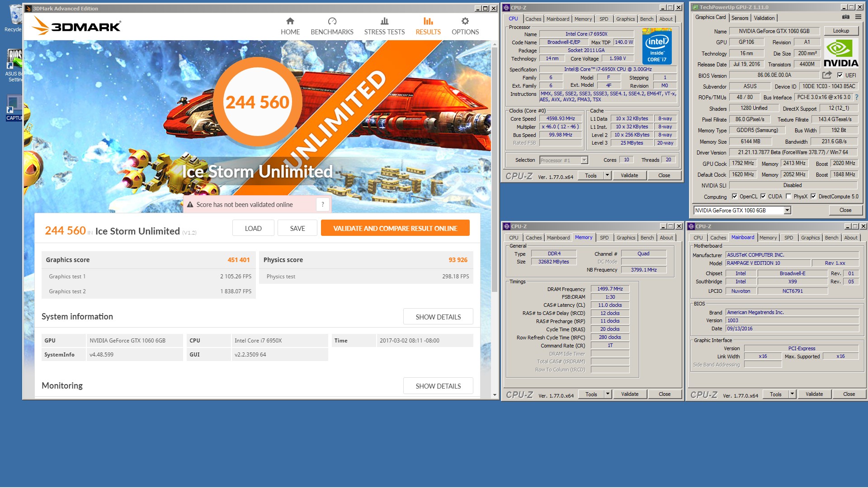This screenshot has width=868, height=488.
Task: Click the GPU-Z title bar icon
Action: click(x=696, y=7)
